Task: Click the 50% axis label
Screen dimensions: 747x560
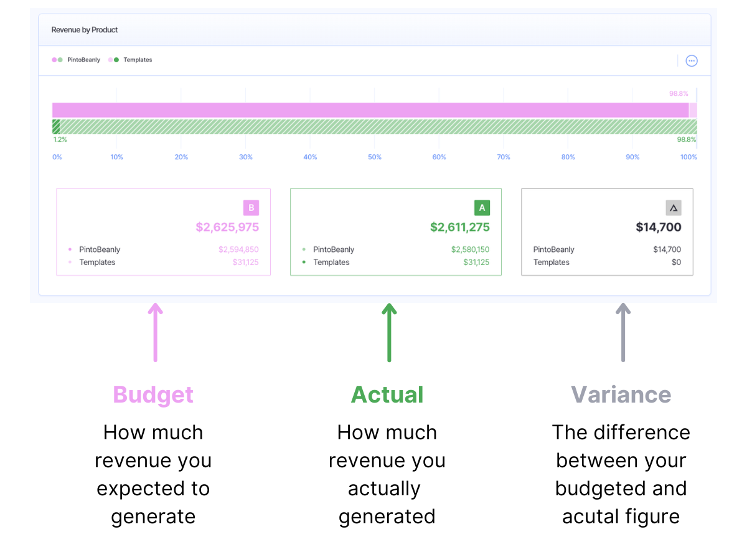Action: [374, 157]
